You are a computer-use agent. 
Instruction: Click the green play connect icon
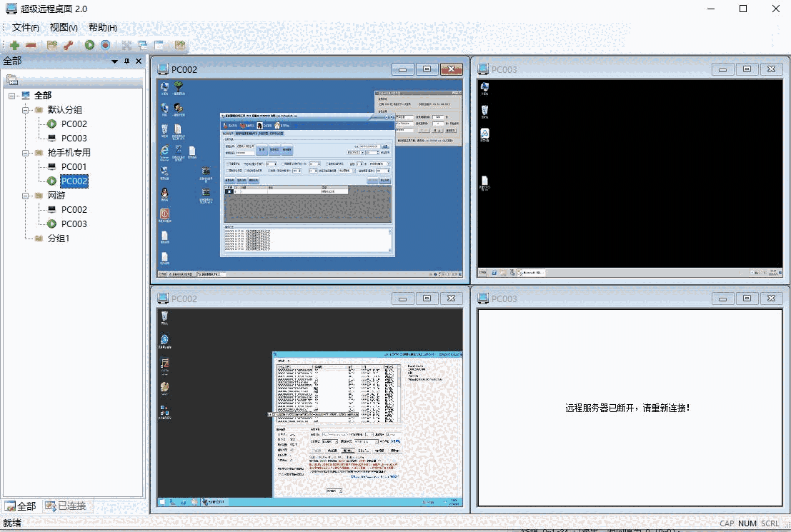89,45
